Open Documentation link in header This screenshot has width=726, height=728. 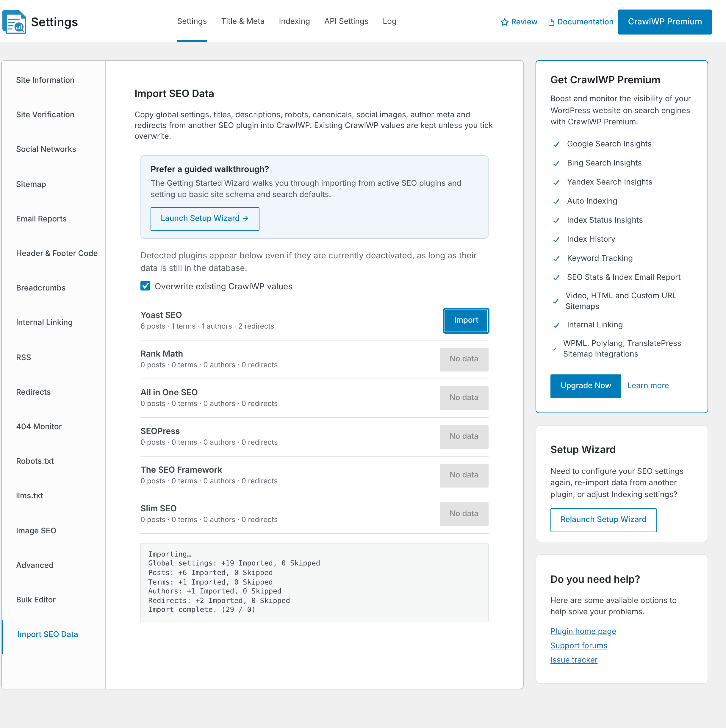tap(581, 22)
